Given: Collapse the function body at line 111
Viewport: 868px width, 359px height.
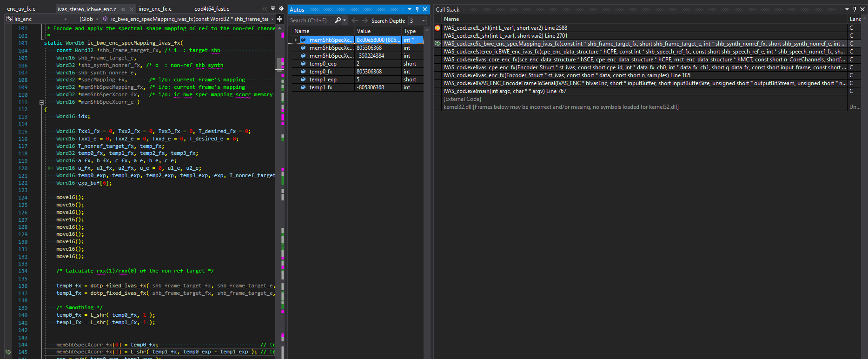Looking at the screenshot, I should [41, 102].
